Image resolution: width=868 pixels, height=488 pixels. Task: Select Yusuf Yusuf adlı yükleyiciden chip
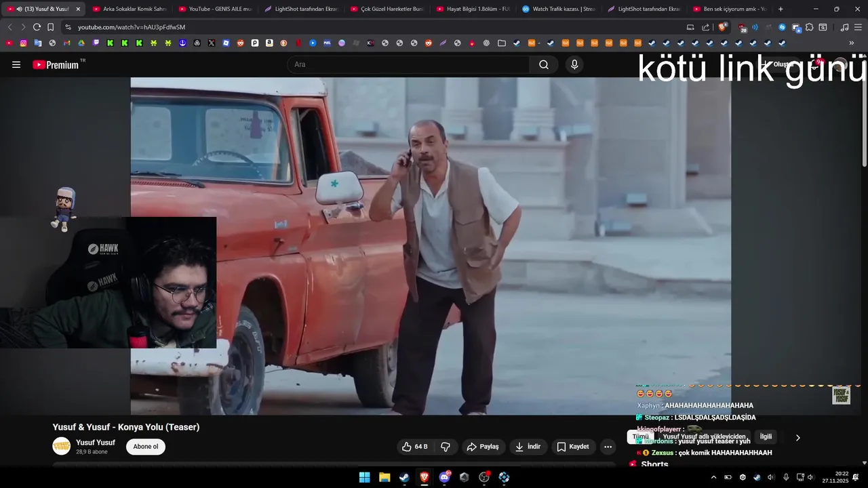[704, 437]
